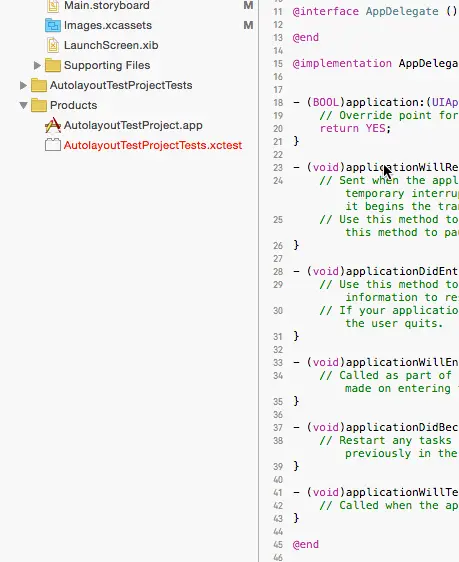Click "// Called as part of" comment

(385, 376)
